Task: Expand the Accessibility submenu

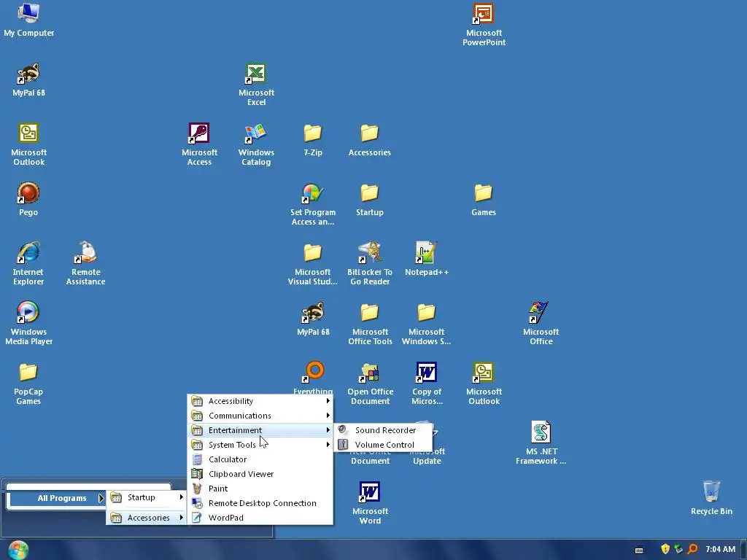Action: (260, 401)
